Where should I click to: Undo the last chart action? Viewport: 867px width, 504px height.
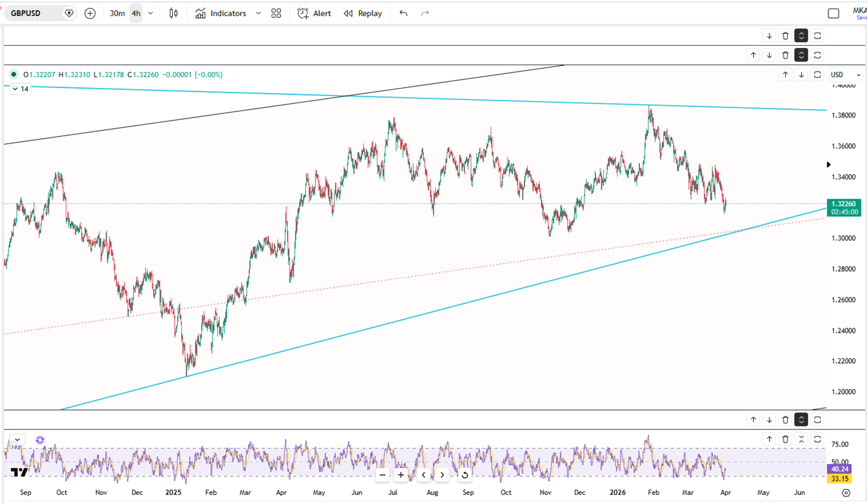coord(403,13)
